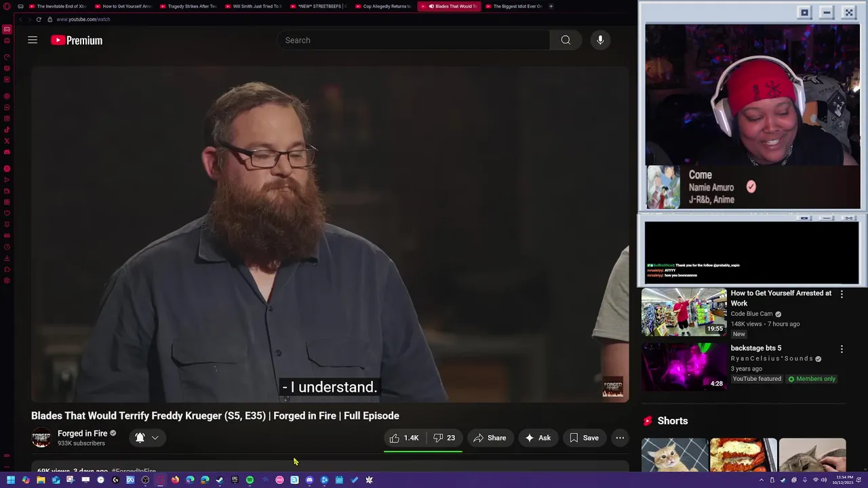Open a new browser tab with plus
The image size is (868, 488).
pyautogui.click(x=551, y=6)
